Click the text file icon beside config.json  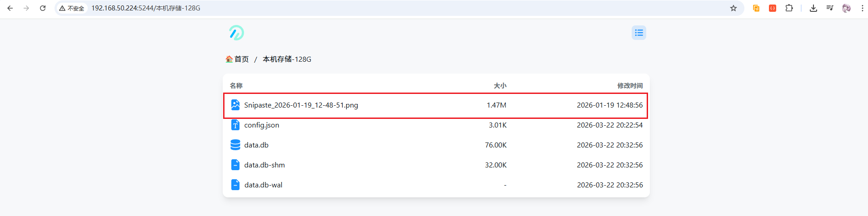(x=235, y=125)
